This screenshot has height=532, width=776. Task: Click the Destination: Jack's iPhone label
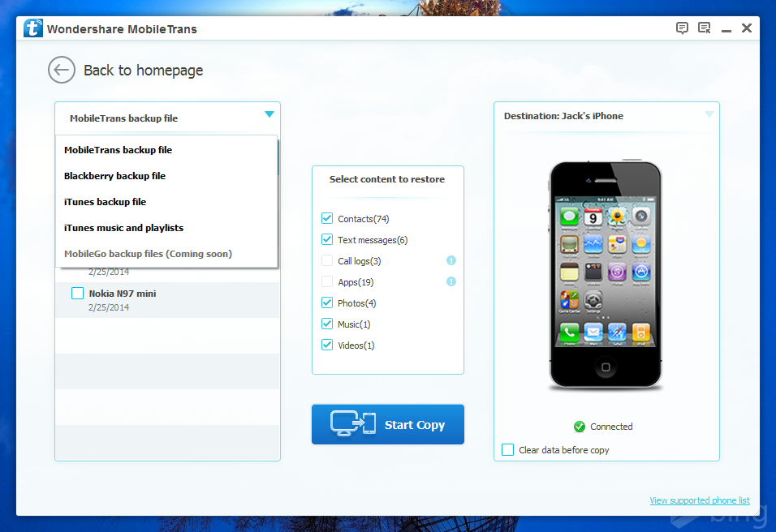pyautogui.click(x=563, y=116)
